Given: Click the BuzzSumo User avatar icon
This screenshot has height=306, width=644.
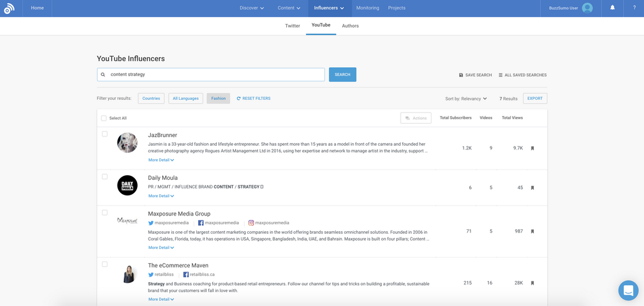Looking at the screenshot, I should (x=587, y=8).
